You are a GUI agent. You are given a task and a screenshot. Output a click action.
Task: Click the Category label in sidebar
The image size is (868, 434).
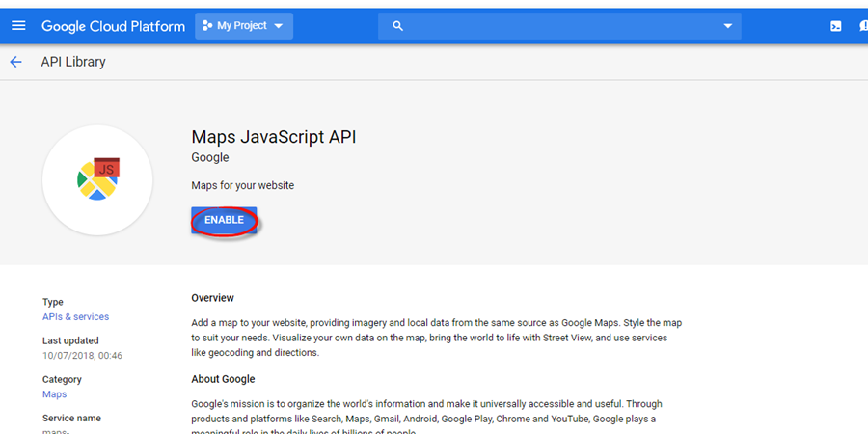click(x=62, y=379)
